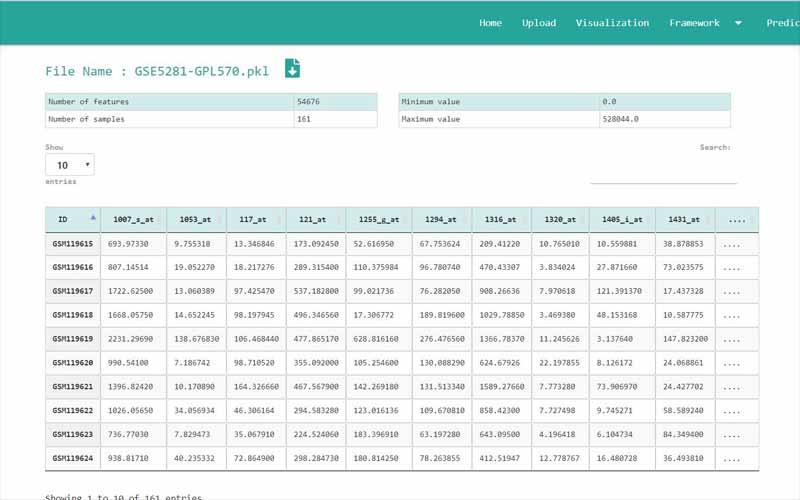Select the GSM119615 row ID cell
Screen dimensions: 800x500
(73, 244)
